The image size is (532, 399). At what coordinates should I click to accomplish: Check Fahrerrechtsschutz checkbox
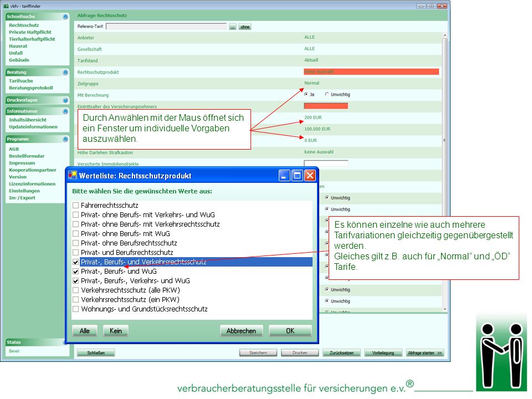[x=76, y=205]
